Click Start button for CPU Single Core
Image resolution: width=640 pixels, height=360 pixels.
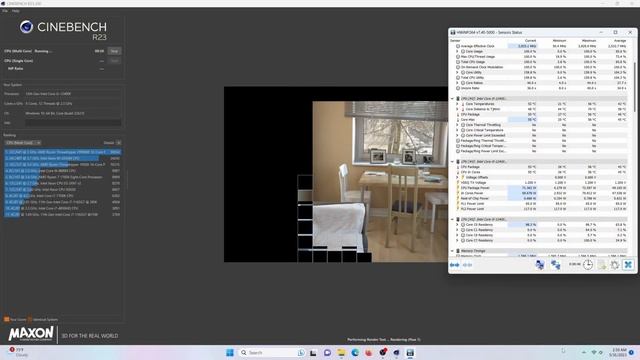tap(114, 60)
